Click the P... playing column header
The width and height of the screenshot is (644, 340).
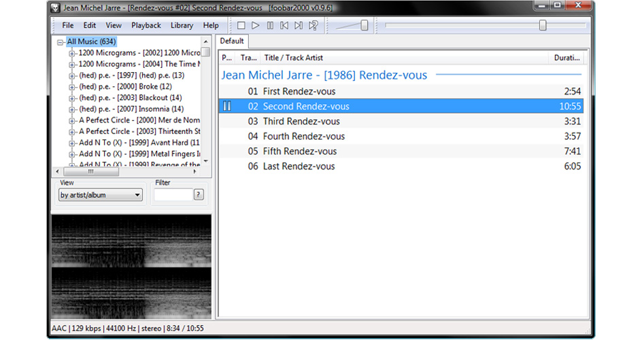click(226, 58)
